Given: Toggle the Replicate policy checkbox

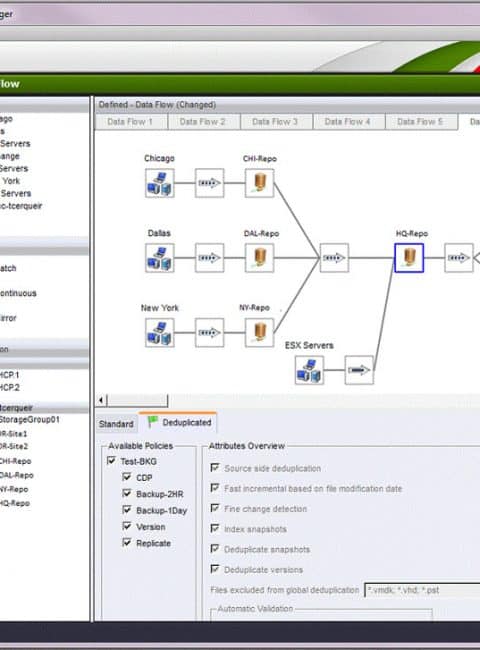Looking at the screenshot, I should point(127,542).
